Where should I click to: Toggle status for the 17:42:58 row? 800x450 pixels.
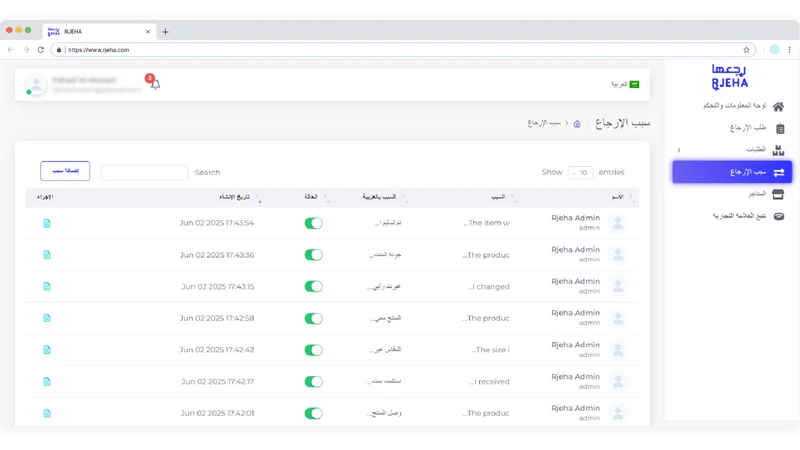[x=313, y=318]
